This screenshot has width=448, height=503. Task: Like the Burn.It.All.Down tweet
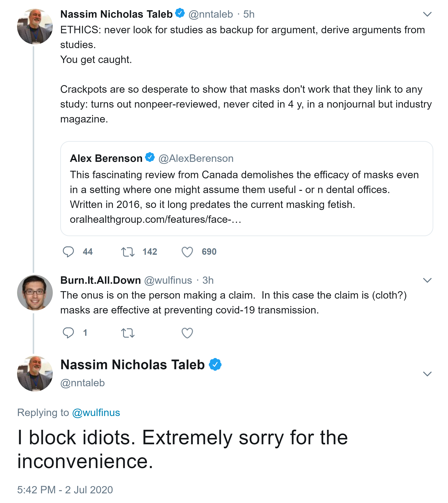[187, 333]
